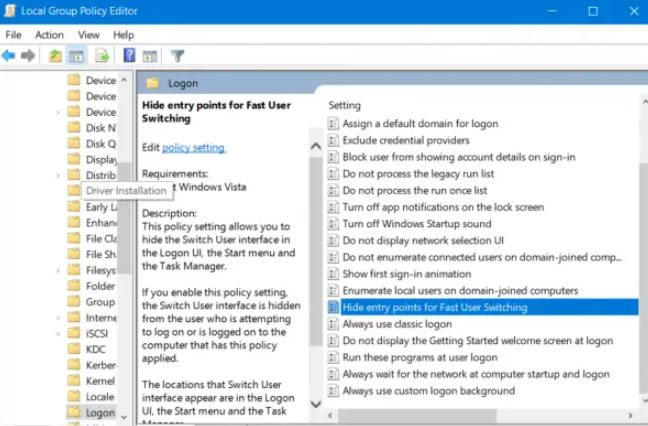Screen dimensions: 648x426
Task: Toggle the show/hide action pane icon
Action: point(150,56)
